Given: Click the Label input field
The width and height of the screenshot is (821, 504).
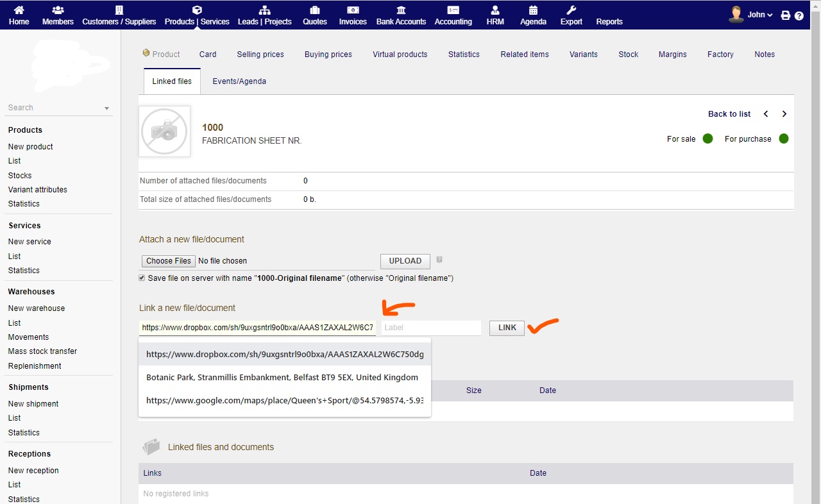Looking at the screenshot, I should point(431,328).
